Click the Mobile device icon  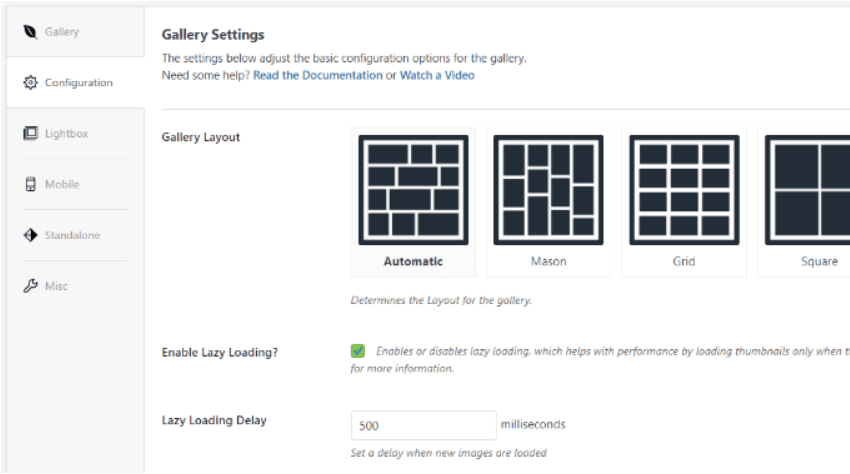30,185
